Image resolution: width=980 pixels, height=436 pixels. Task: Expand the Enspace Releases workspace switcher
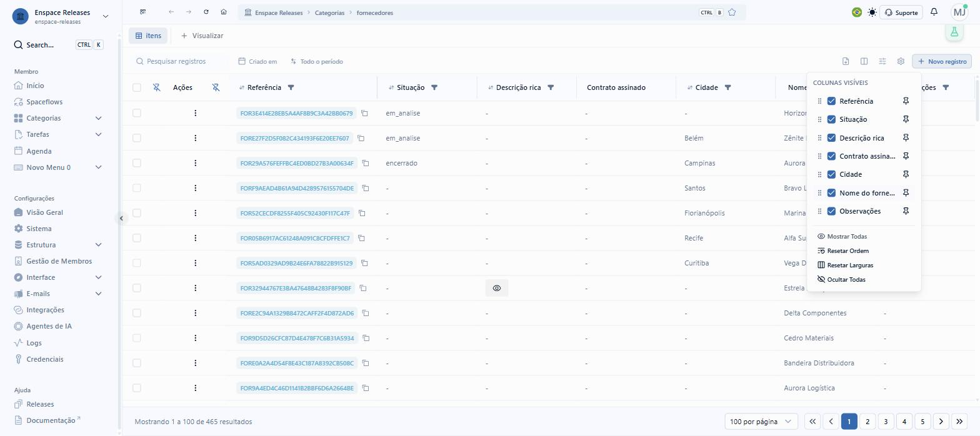pyautogui.click(x=105, y=16)
